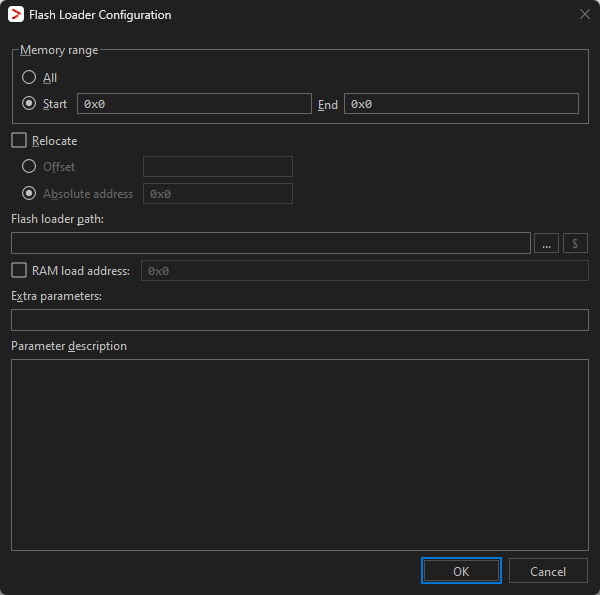Viewport: 600px width, 595px height.
Task: Open the browse (...) button for flash loader path
Action: [546, 243]
